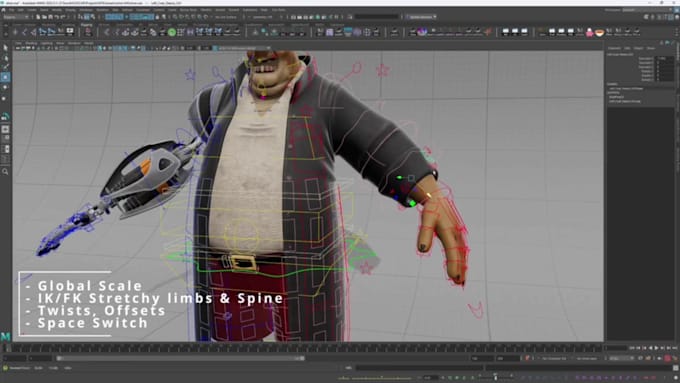Go to start of playback range
This screenshot has height=383, width=680.
tap(632, 348)
